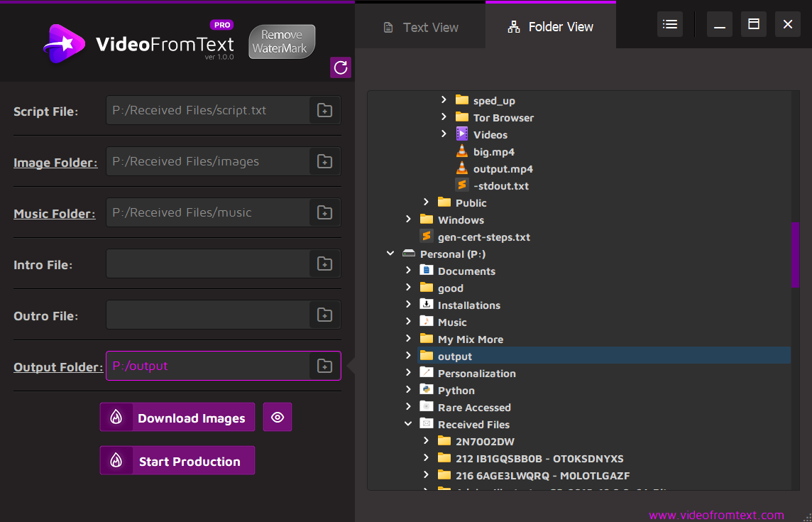Click into the Outro File field
812x522 pixels.
[208, 315]
